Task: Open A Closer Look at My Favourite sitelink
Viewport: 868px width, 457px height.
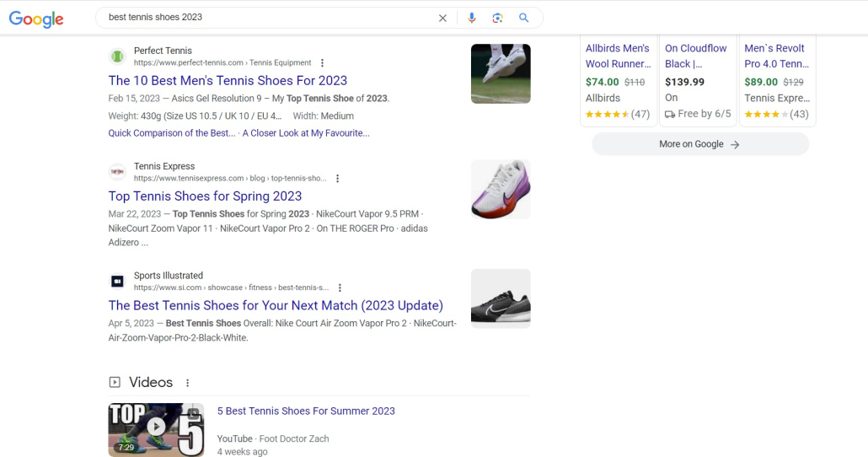Action: (x=306, y=133)
